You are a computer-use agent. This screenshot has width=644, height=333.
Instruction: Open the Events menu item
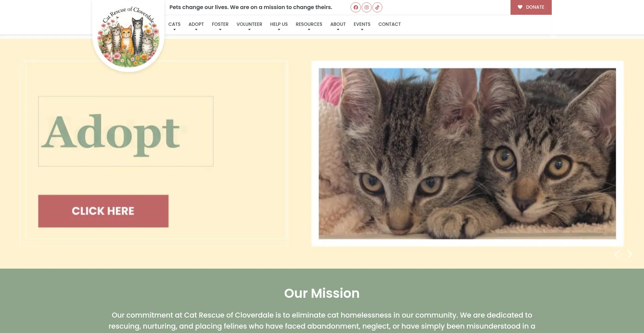point(362,26)
